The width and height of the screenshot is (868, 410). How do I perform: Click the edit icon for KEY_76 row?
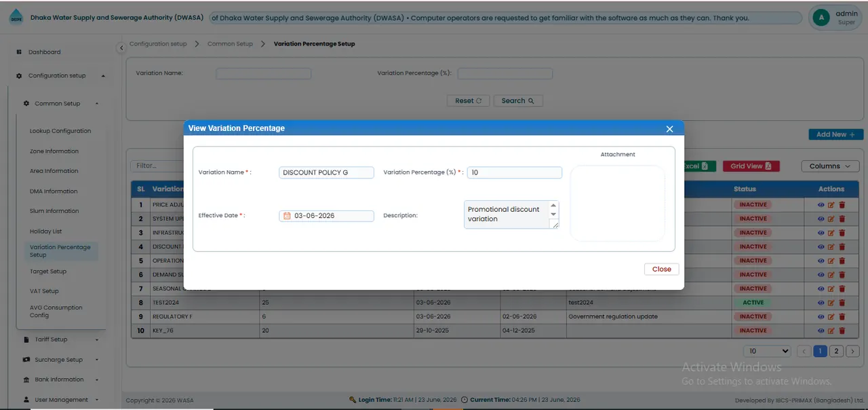click(x=831, y=331)
